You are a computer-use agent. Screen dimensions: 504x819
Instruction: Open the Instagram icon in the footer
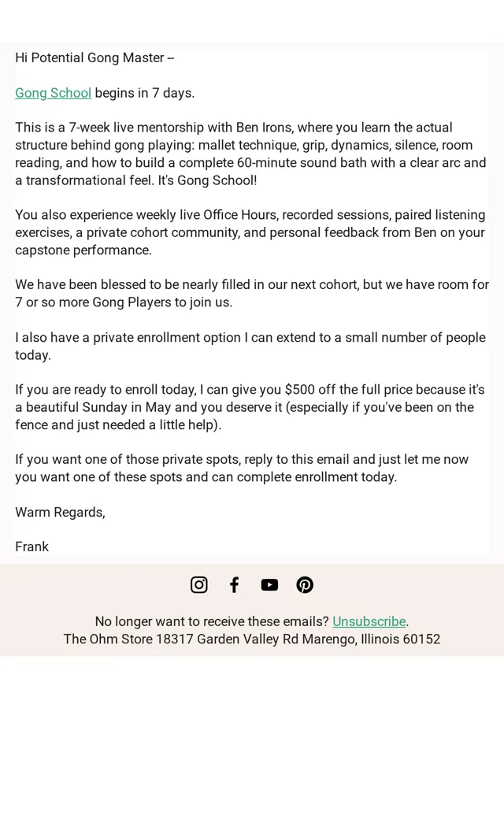[198, 584]
